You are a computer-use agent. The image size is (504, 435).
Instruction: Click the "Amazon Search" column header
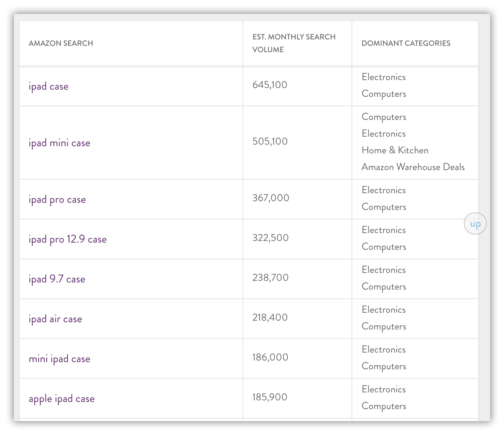tap(61, 43)
